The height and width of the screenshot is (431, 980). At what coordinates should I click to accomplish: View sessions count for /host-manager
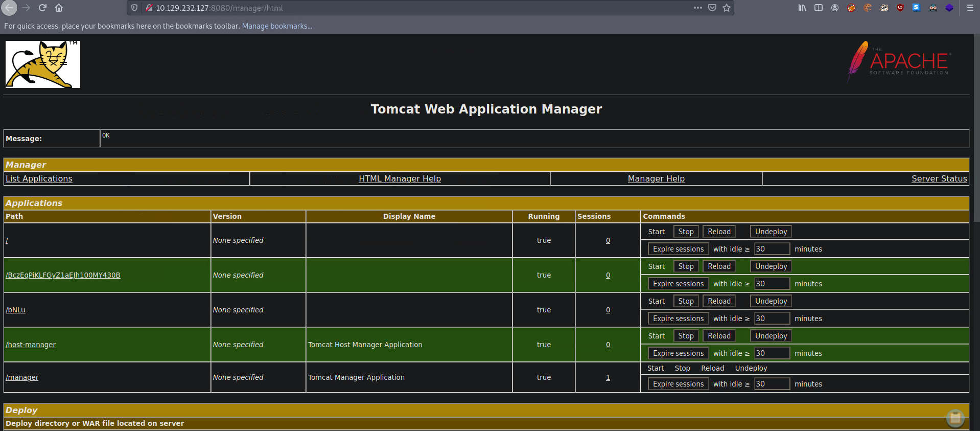608,345
